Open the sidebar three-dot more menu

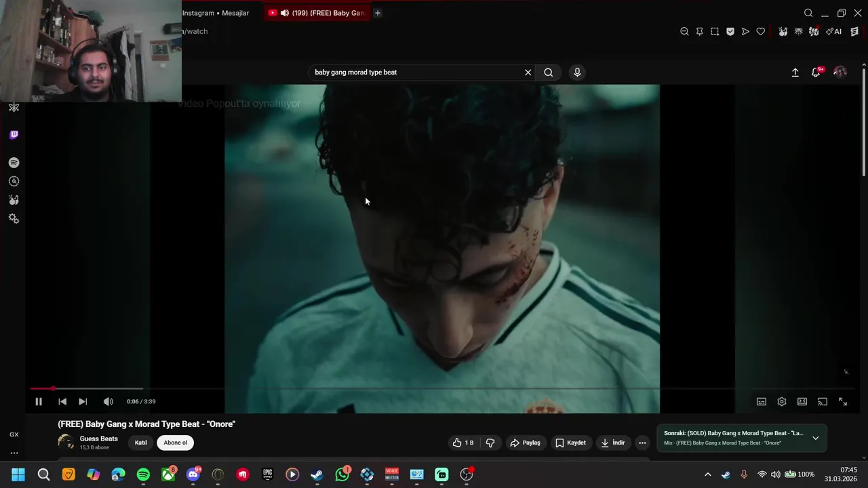(14, 453)
